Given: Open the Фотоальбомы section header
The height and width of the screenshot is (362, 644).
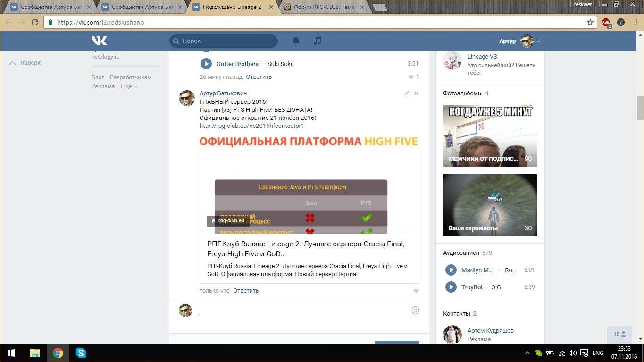Looking at the screenshot, I should pos(463,93).
